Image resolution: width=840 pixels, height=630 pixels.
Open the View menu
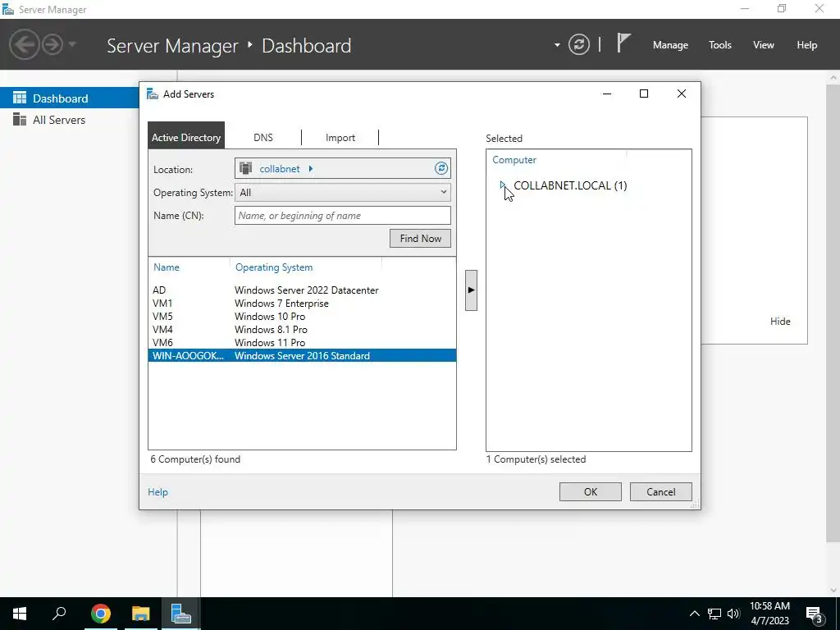tap(764, 45)
